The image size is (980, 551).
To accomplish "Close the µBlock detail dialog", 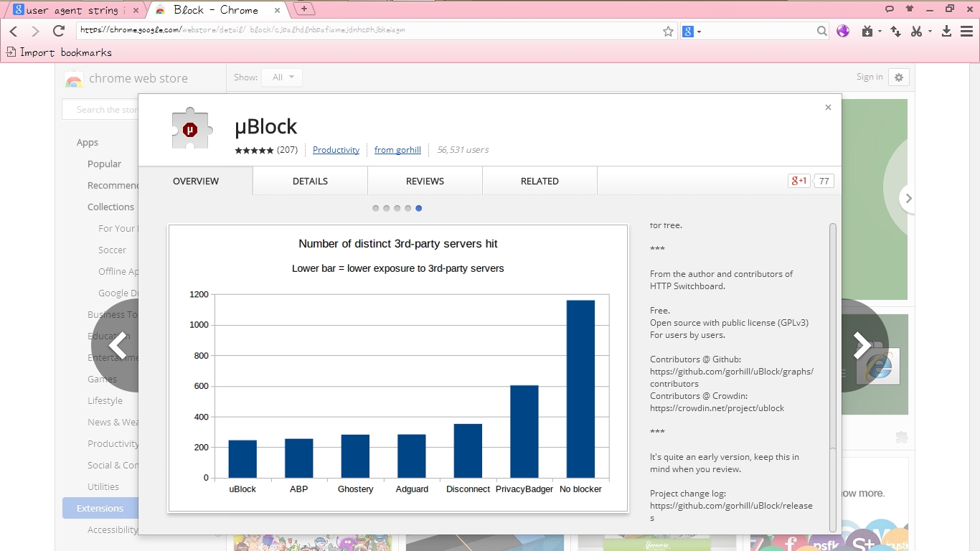I will pos(828,107).
